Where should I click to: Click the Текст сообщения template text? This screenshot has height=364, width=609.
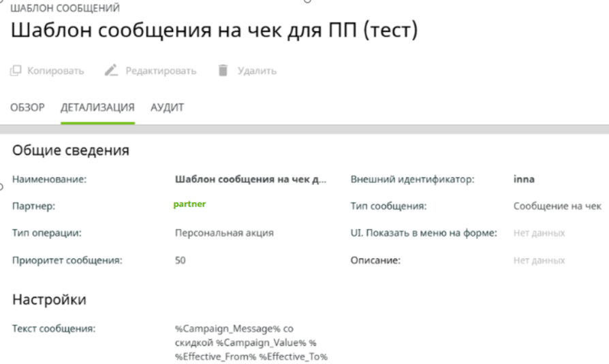251,343
